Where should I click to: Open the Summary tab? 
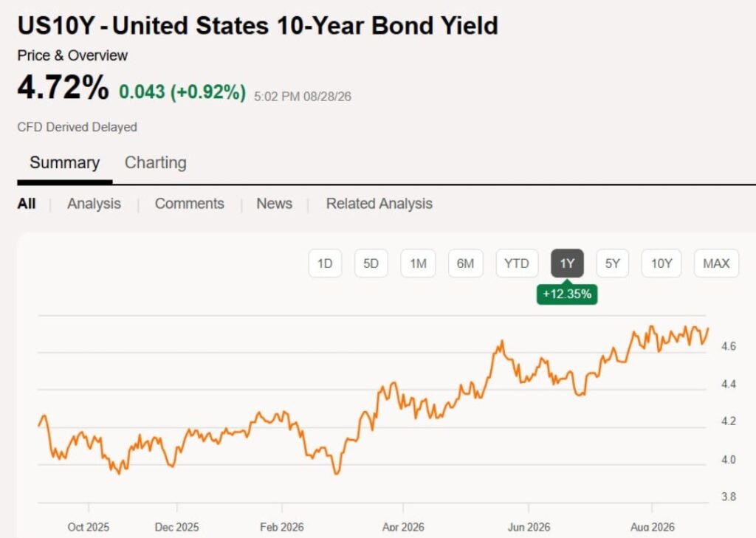65,163
